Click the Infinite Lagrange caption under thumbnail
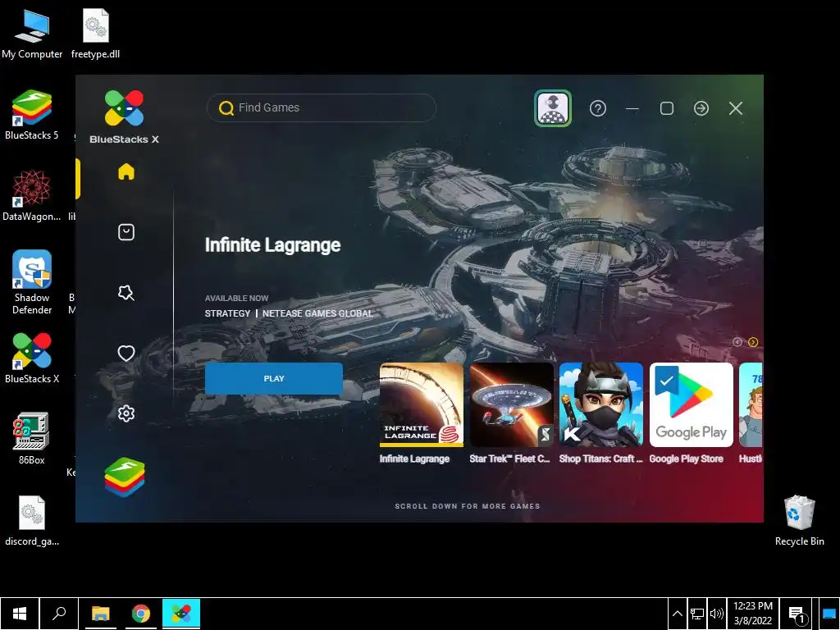Viewport: 840px width, 630px height. click(414, 459)
